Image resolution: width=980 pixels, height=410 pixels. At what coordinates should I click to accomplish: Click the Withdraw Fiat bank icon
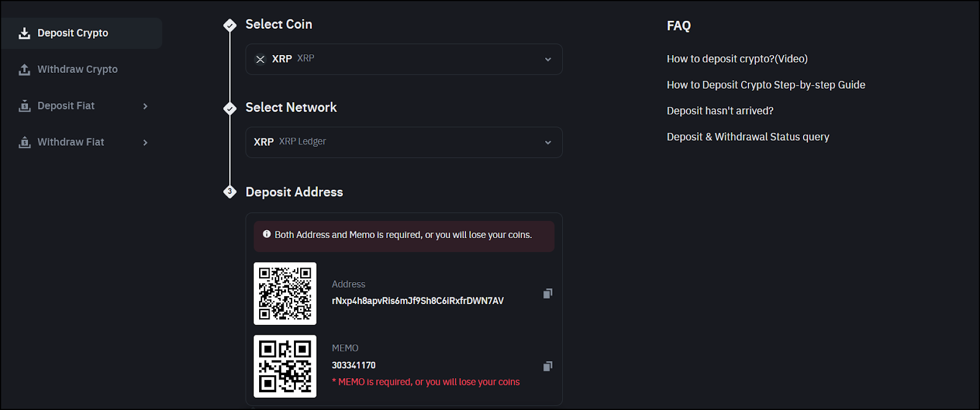24,142
